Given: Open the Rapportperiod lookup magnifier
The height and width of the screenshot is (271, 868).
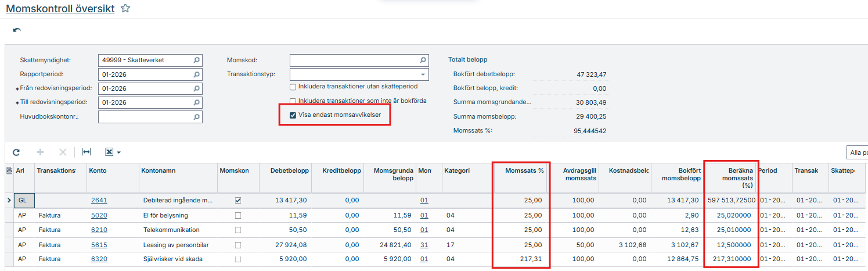Looking at the screenshot, I should pos(197,74).
